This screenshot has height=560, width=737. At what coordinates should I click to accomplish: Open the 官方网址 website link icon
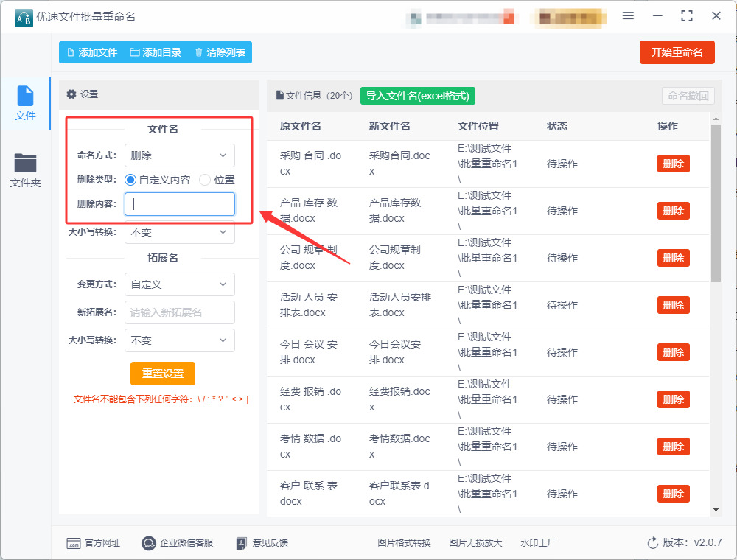73,543
